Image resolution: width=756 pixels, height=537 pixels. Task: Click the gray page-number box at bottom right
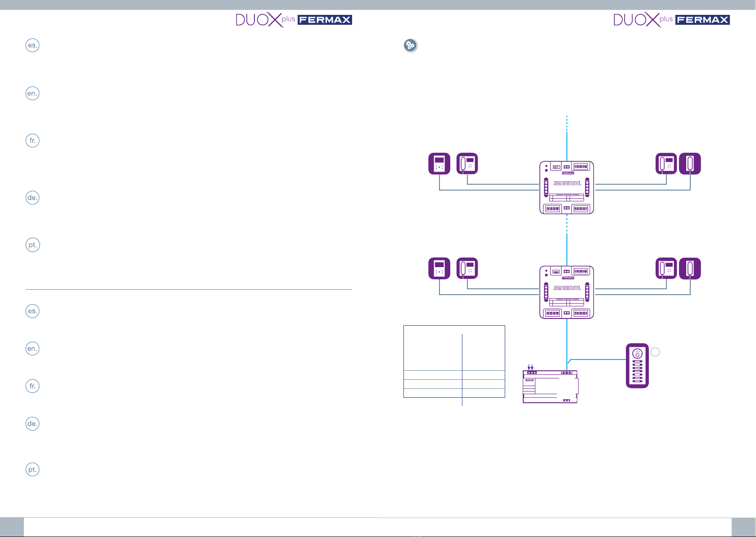(743, 527)
